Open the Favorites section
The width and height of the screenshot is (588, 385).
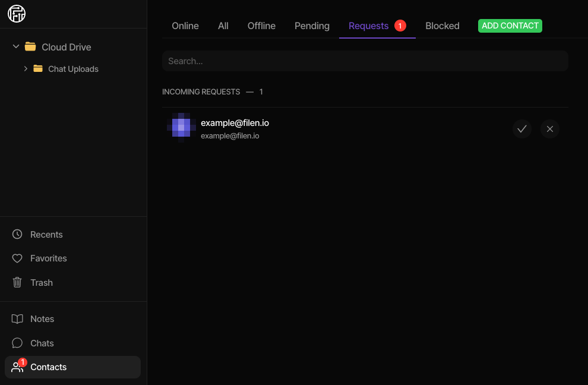tap(48, 258)
